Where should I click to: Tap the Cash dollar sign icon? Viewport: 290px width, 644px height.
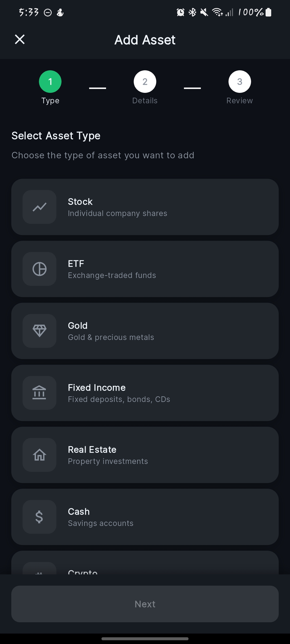click(39, 517)
